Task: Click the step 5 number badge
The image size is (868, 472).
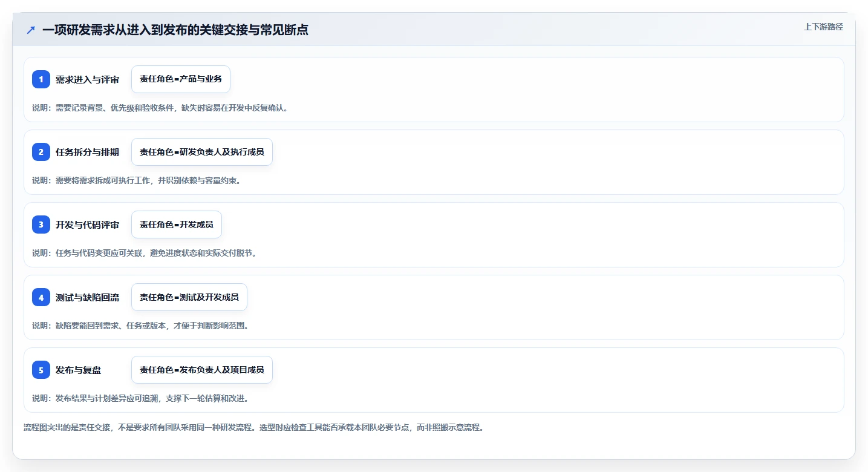Action: pyautogui.click(x=41, y=370)
